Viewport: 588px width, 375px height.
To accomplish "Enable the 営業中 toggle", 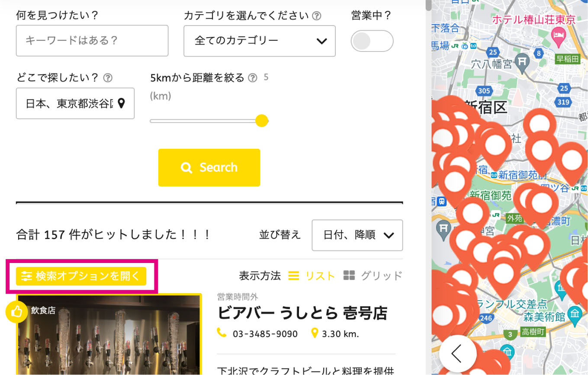I will [x=372, y=41].
